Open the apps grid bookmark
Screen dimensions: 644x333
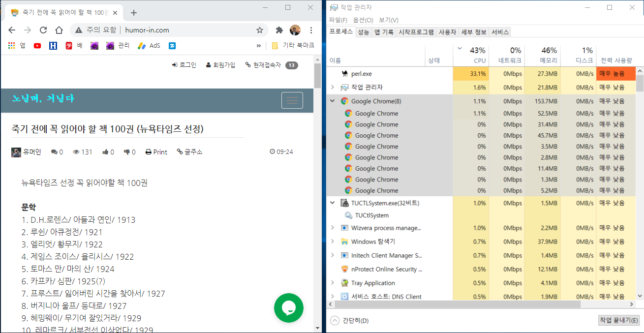click(17, 45)
